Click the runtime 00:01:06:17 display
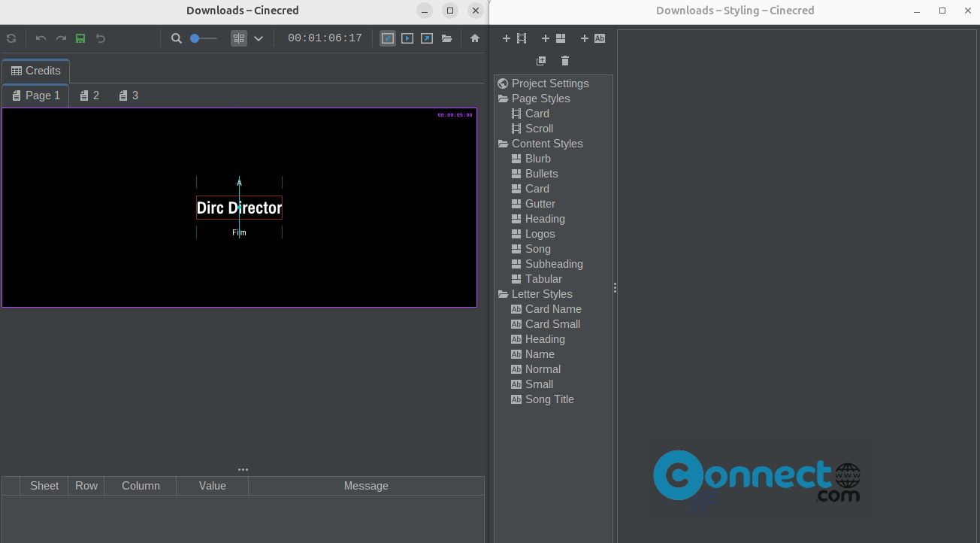 tap(325, 38)
